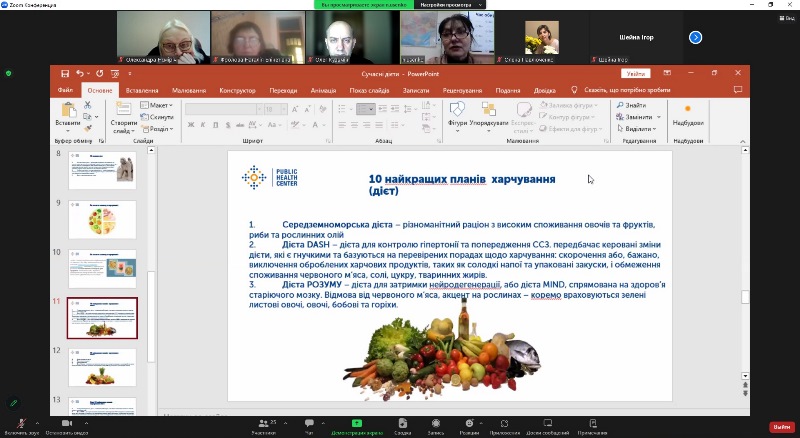800x438 pixels.
Task: Click the Undo arrow icon
Action: click(80, 74)
